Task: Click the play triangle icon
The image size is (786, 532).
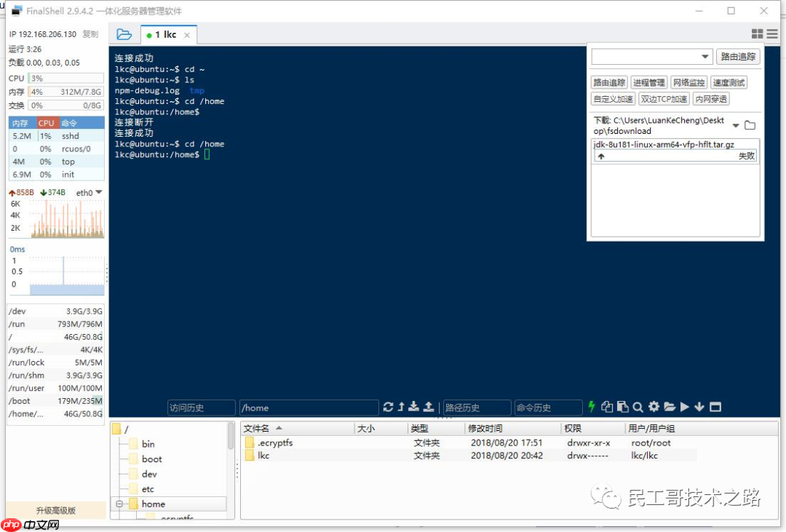Action: point(685,407)
